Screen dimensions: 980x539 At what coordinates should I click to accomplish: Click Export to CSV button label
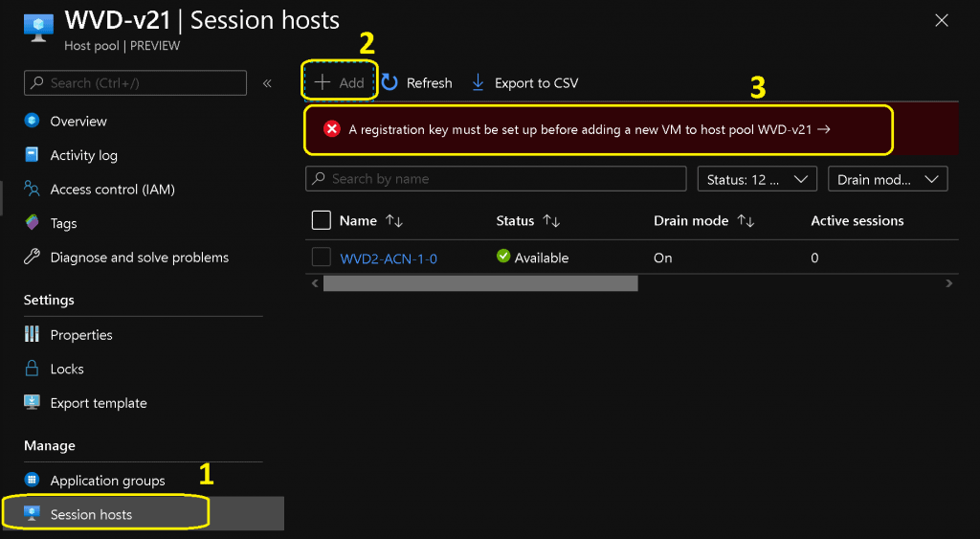click(536, 83)
